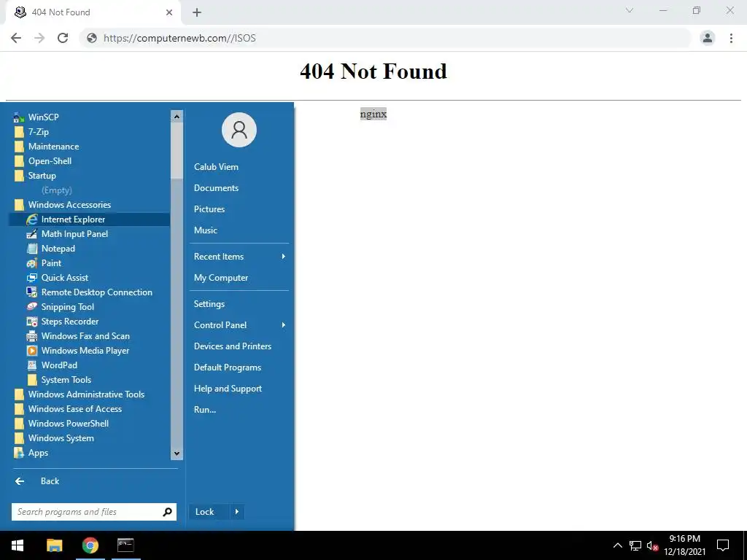
Task: Click the programs list scrollbar thumb
Action: [x=177, y=150]
